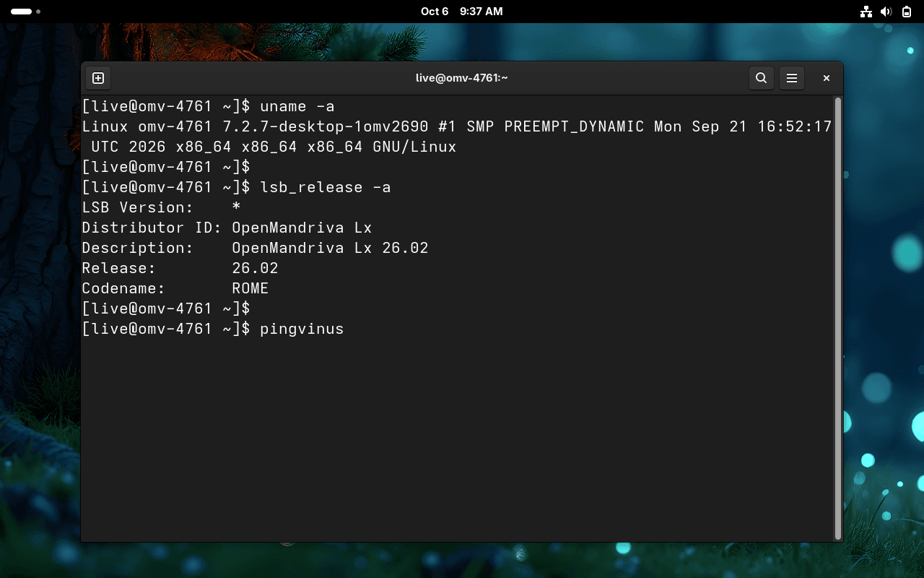Open the clock and calendar menu
This screenshot has height=578, width=924.
point(462,12)
